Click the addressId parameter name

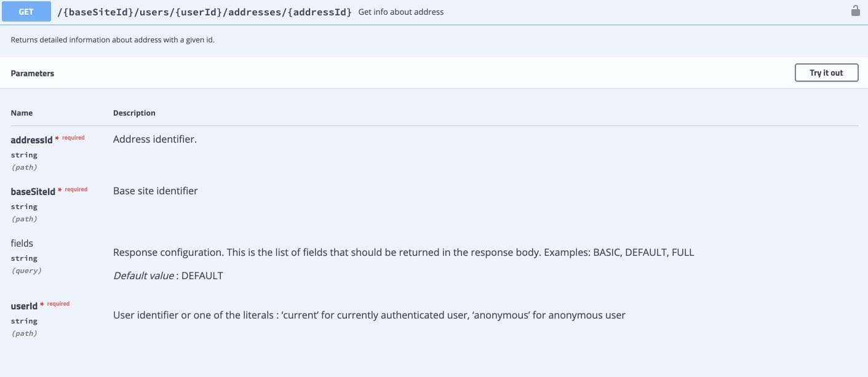[32, 140]
